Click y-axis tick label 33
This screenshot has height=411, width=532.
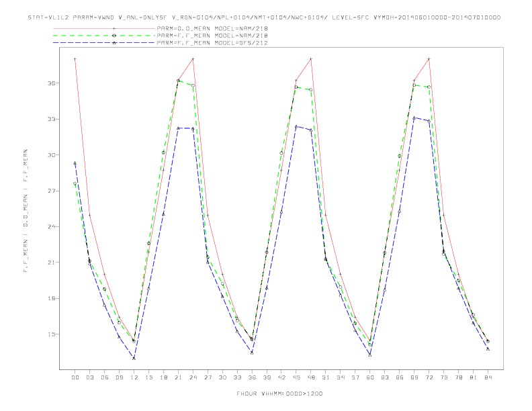52,119
